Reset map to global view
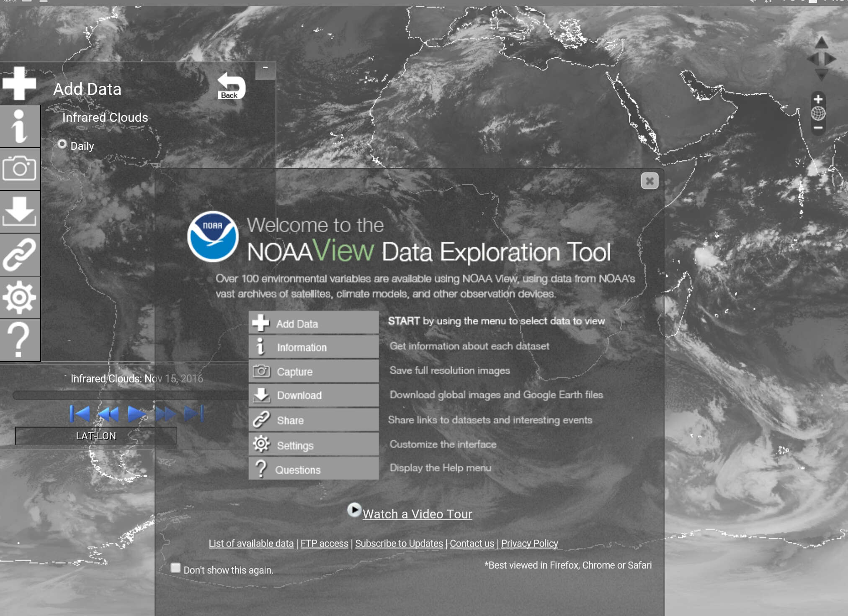 coord(818,113)
